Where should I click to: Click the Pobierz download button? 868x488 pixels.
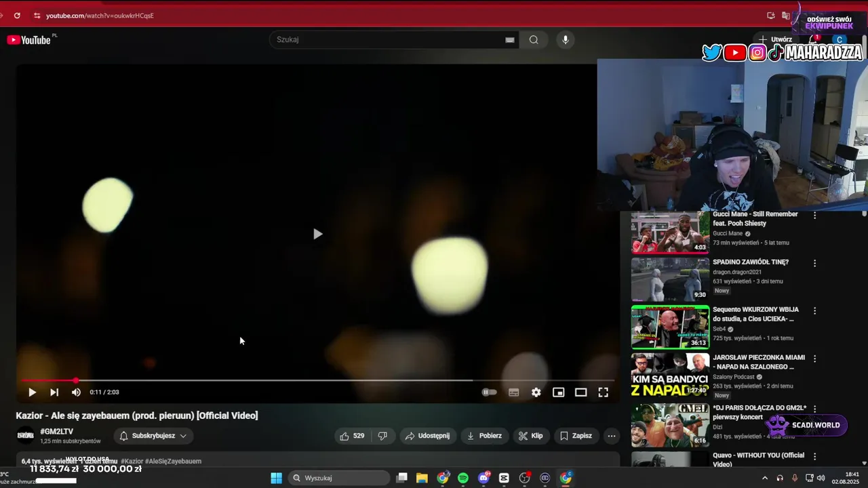click(x=484, y=436)
